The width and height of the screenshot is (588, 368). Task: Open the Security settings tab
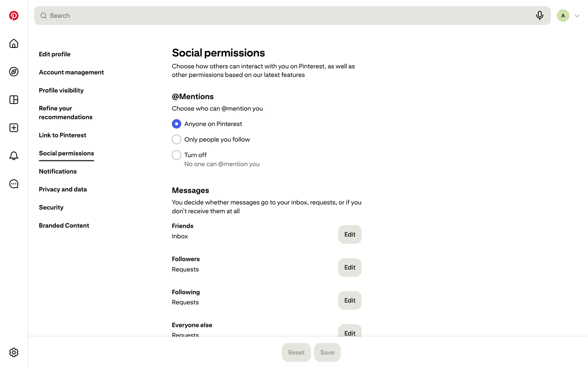[x=51, y=208]
